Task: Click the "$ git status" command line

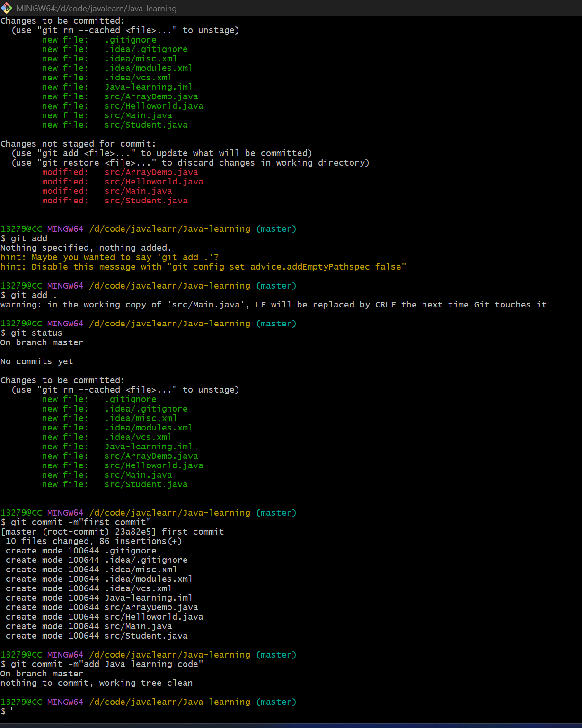Action: [31, 333]
